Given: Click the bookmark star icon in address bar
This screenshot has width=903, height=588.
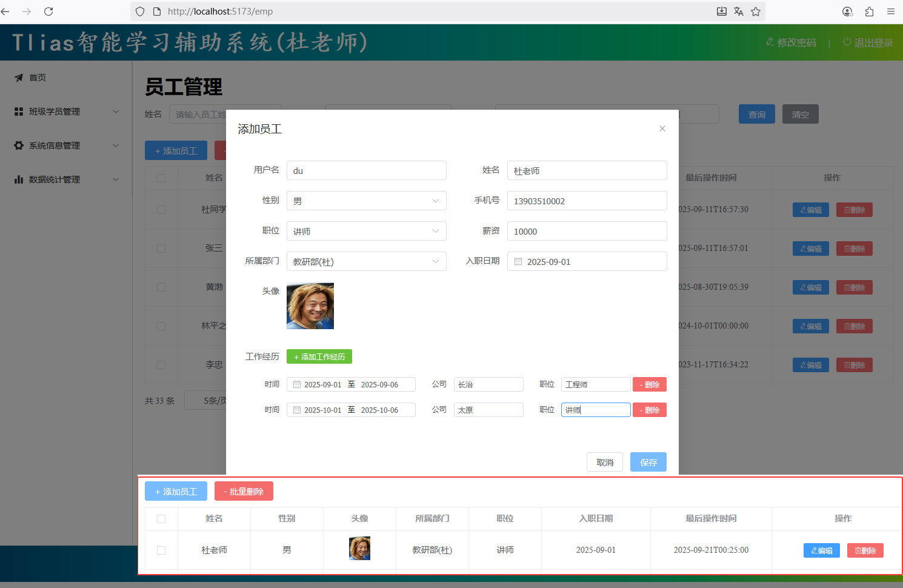Looking at the screenshot, I should point(756,12).
